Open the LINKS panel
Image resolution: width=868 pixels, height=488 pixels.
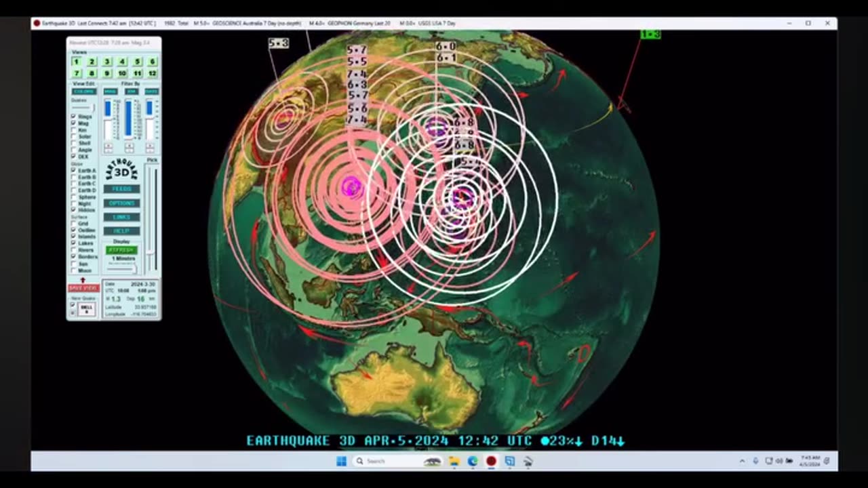point(121,217)
